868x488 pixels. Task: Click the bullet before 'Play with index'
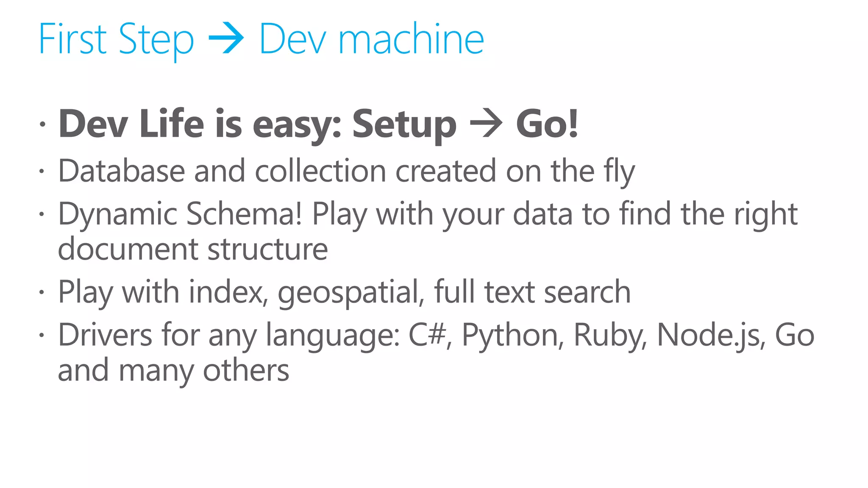42,293
